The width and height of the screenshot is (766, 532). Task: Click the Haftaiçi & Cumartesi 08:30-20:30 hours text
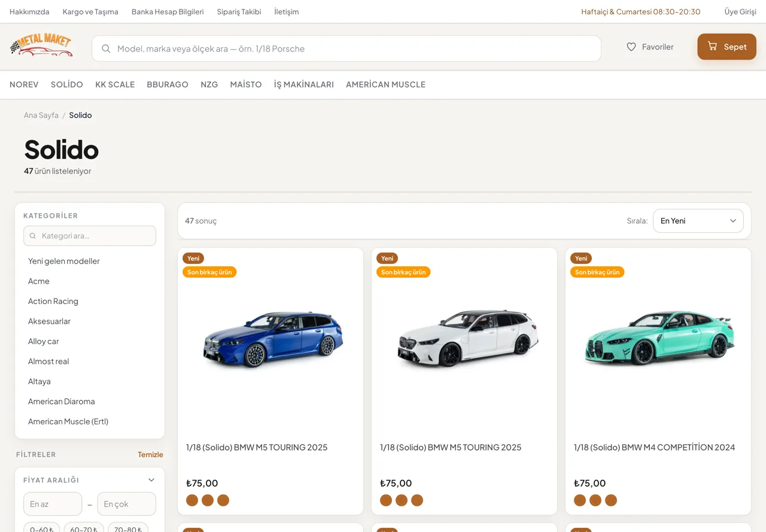coord(641,11)
